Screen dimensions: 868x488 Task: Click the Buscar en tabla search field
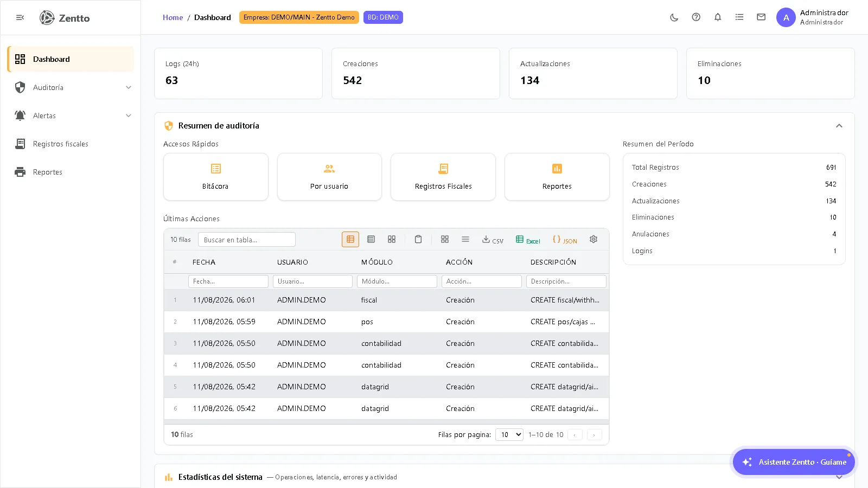[247, 240]
